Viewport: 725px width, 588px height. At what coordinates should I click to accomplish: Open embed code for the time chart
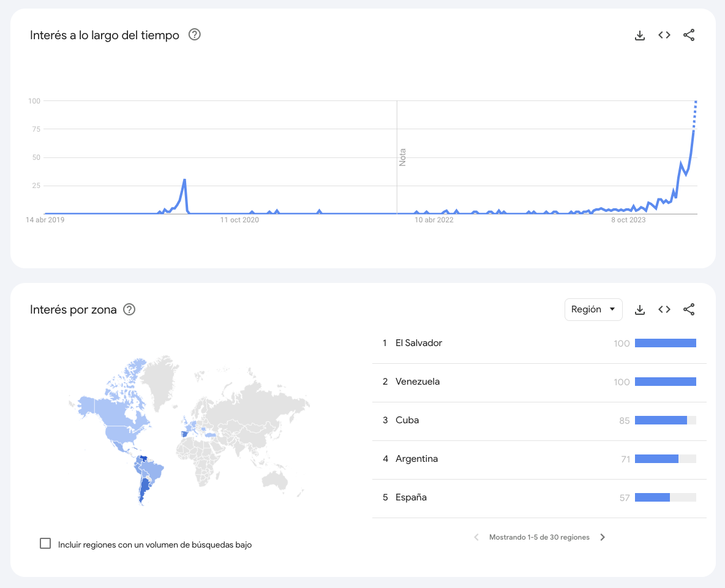tap(664, 36)
